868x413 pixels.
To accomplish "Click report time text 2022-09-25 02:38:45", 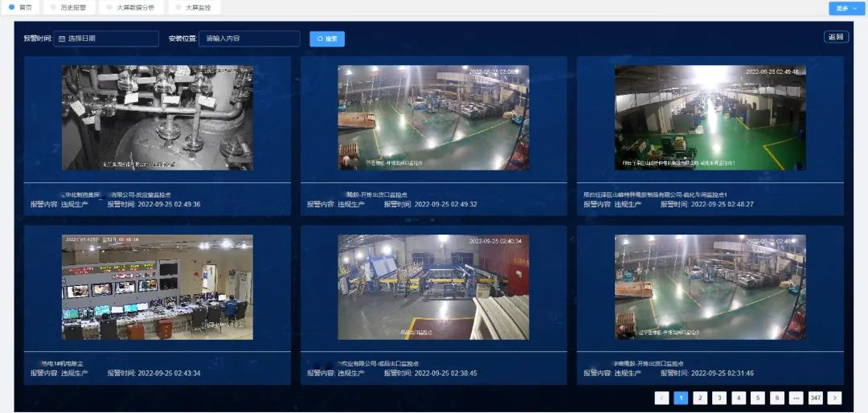I will pyautogui.click(x=445, y=373).
